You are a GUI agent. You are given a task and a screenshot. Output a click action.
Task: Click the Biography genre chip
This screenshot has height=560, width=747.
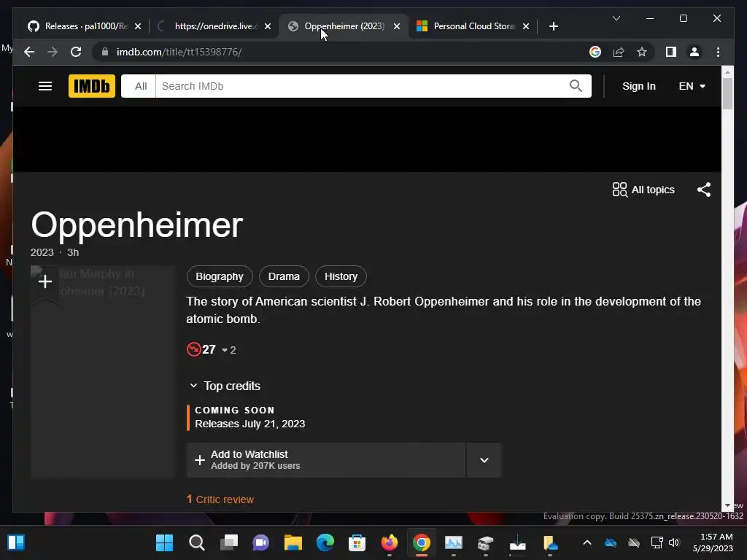[220, 276]
